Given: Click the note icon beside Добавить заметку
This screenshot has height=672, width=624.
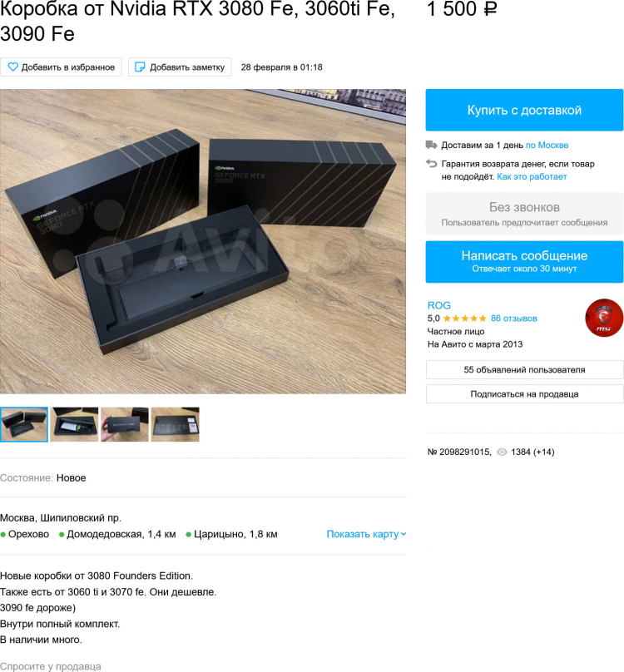Looking at the screenshot, I should (x=140, y=67).
